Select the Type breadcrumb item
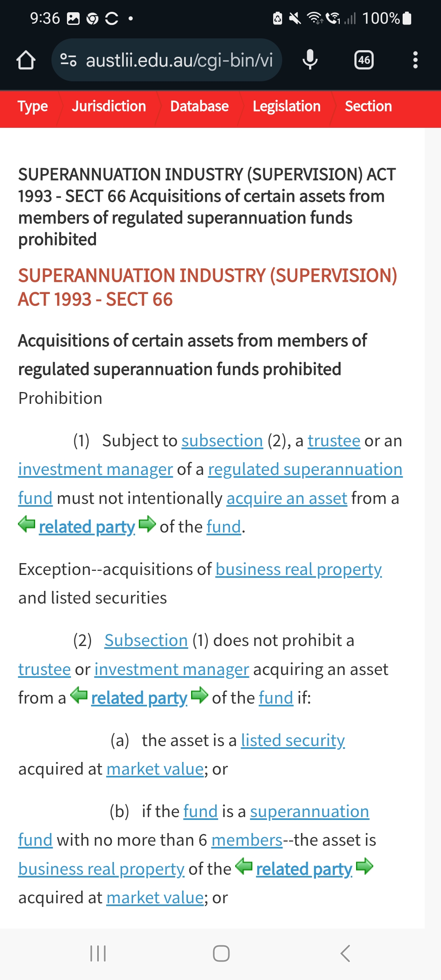This screenshot has height=980, width=441. click(33, 107)
